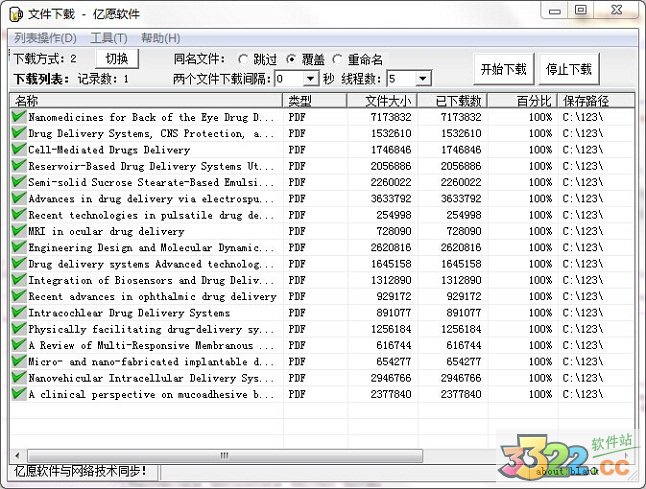Viewport: 646px width, 489px height.
Task: Sort list by 文件大小 column header
Action: (382, 101)
